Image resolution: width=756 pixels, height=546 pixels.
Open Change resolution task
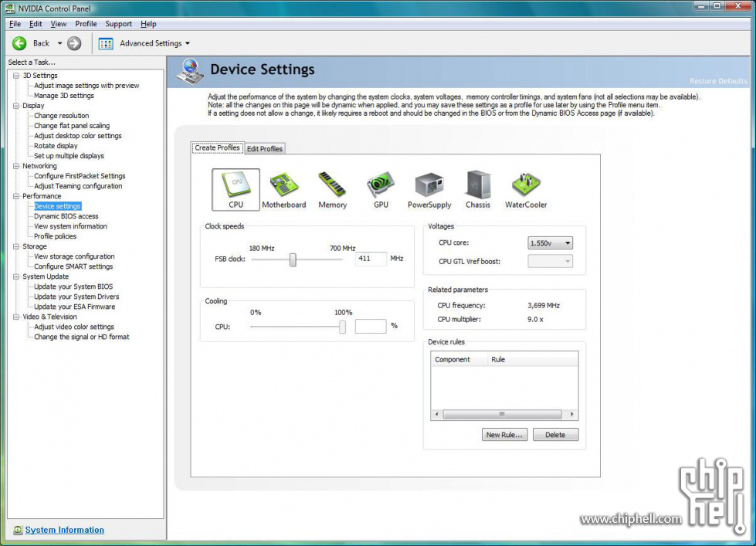coord(62,116)
